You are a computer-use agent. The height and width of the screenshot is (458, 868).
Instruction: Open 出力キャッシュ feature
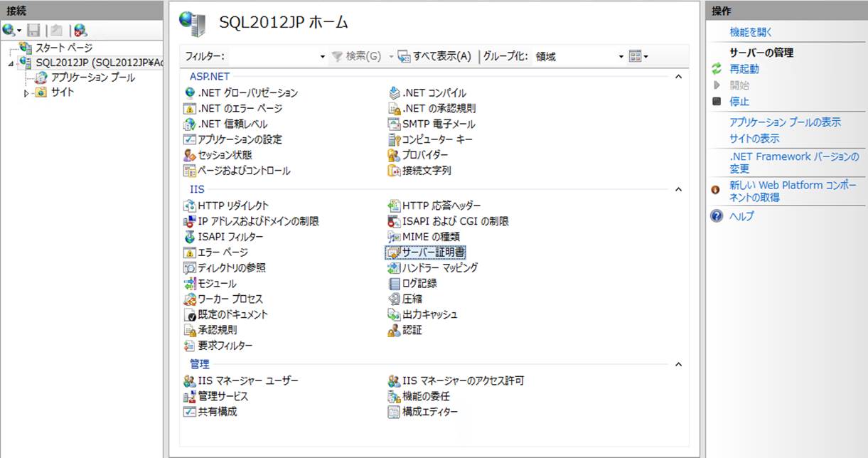tap(423, 314)
